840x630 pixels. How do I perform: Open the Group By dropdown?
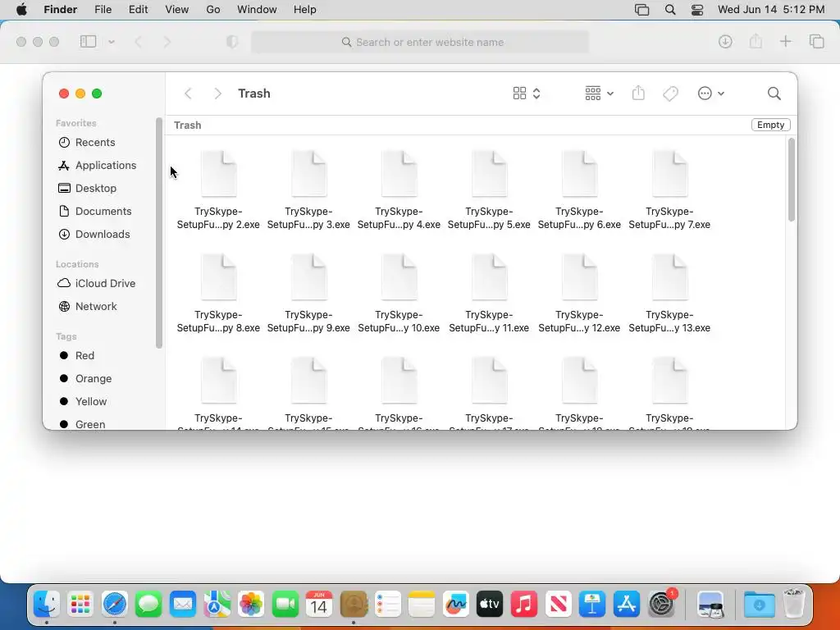[x=599, y=94]
